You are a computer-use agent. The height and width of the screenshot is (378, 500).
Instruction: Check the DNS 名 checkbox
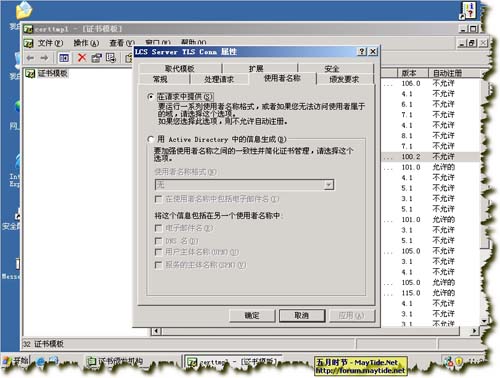[159, 241]
